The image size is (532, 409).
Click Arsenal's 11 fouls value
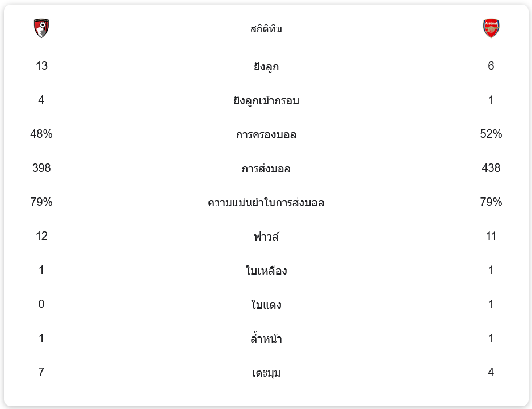491,236
